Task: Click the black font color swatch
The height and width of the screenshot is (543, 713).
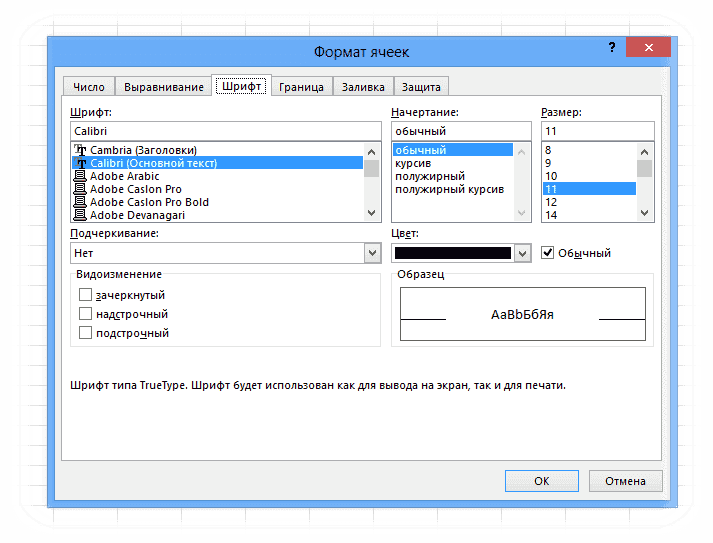Action: click(x=453, y=253)
